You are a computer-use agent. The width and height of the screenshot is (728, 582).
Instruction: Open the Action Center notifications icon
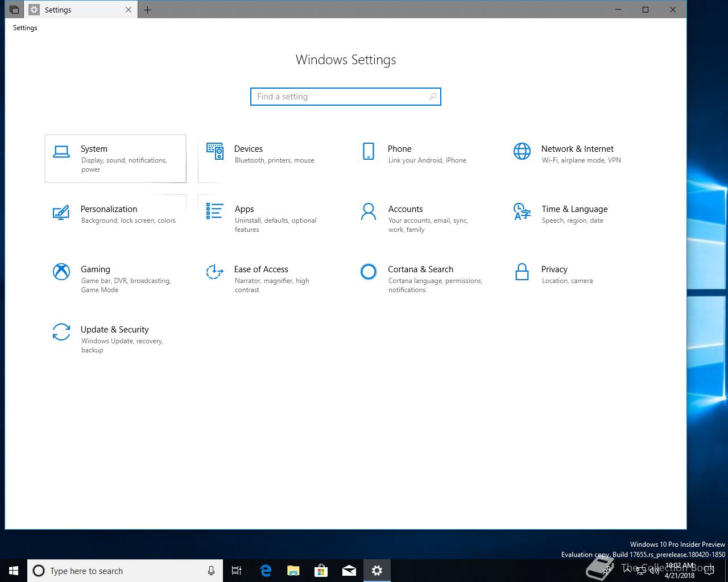click(709, 571)
